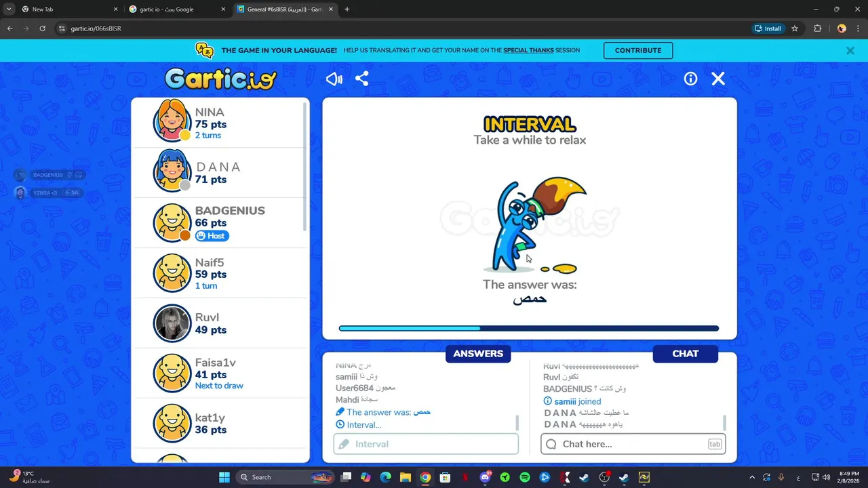The image size is (868, 488).
Task: Open Spotify from taskbar
Action: [524, 477]
